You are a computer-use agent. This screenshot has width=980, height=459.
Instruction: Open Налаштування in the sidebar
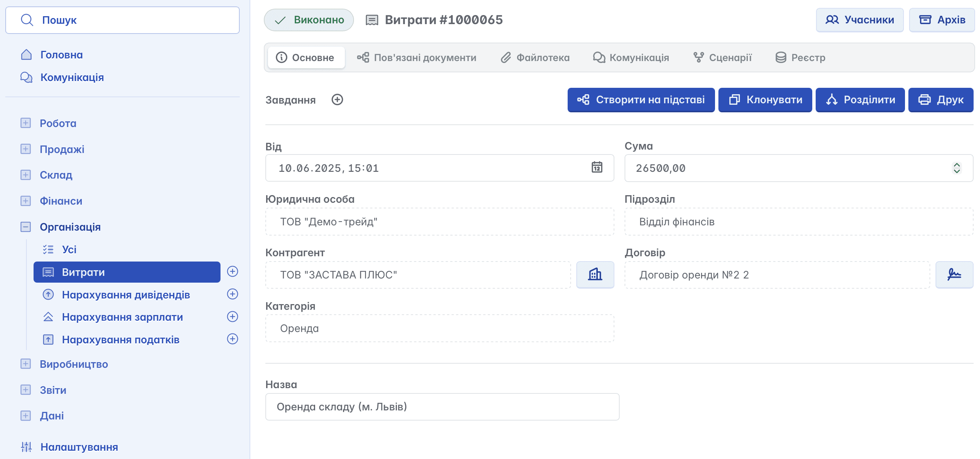[x=79, y=447]
